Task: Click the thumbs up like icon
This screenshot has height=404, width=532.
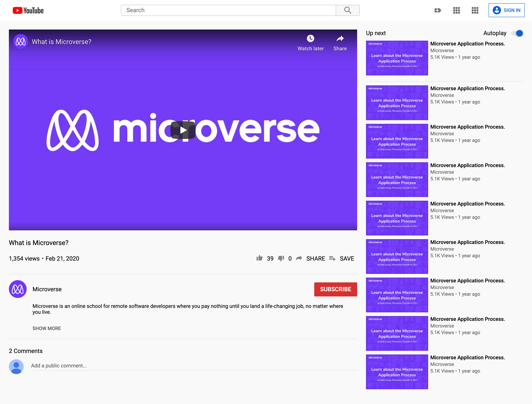Action: (259, 258)
